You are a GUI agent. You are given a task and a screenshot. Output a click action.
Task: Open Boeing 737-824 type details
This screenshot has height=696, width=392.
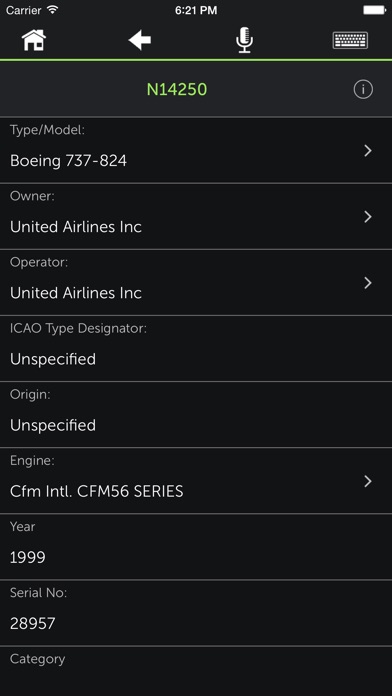[x=196, y=150]
